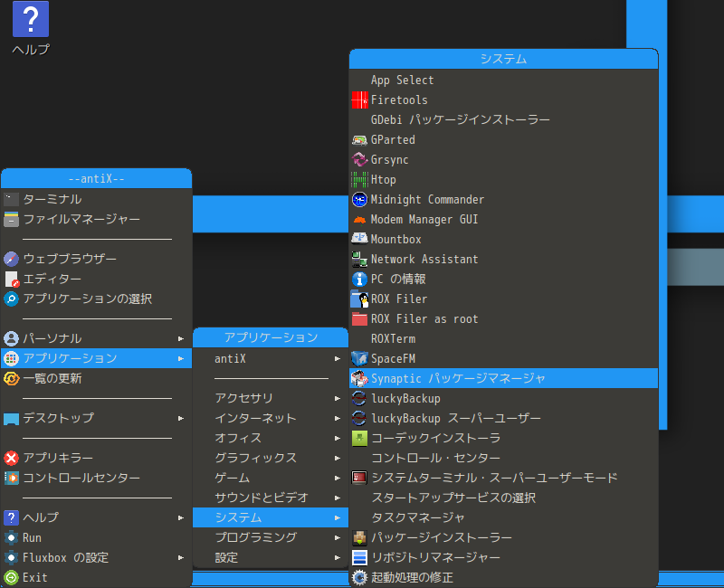Click the PC の情報 info icon
724x588 pixels.
click(x=359, y=279)
